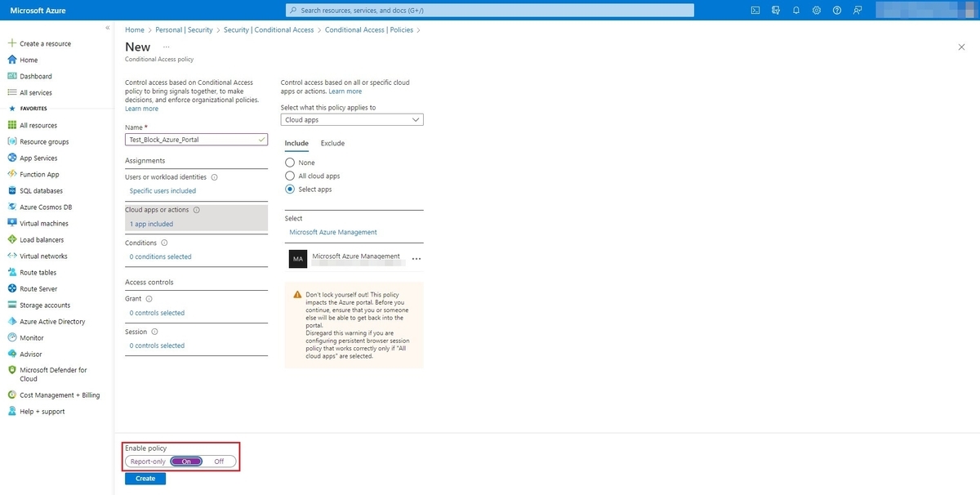
Task: Set Enable policy to Report-only
Action: click(x=148, y=462)
